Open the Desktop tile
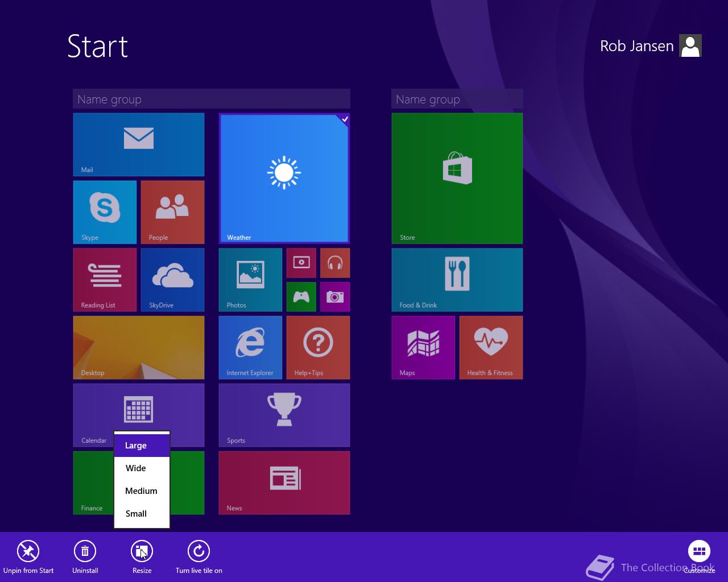The image size is (728, 582). point(139,347)
